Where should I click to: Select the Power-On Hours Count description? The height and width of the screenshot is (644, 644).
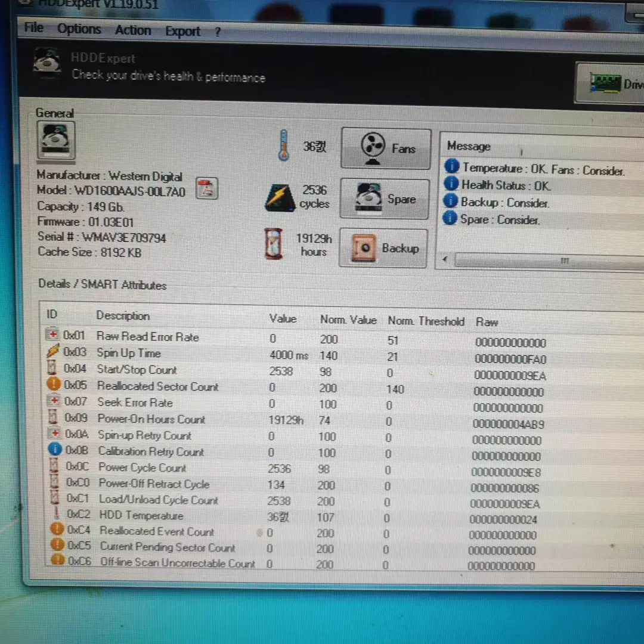pos(151,419)
